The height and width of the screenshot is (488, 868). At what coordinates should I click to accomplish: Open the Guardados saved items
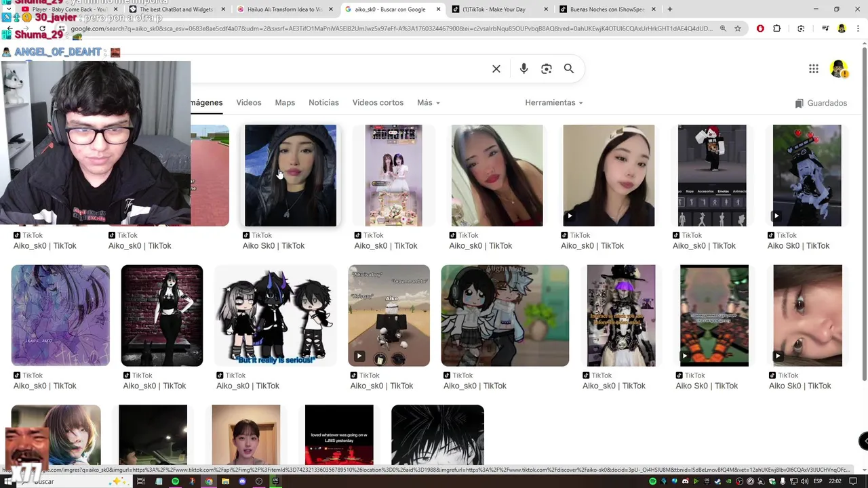coord(821,103)
